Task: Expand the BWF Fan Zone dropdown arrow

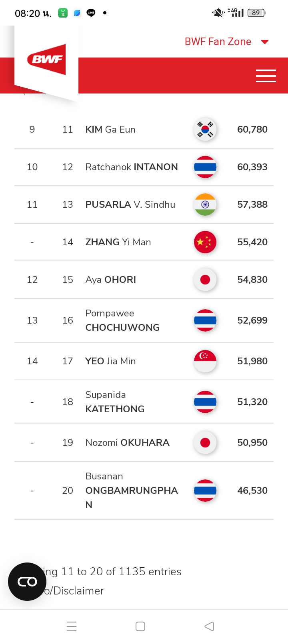Action: 265,42
